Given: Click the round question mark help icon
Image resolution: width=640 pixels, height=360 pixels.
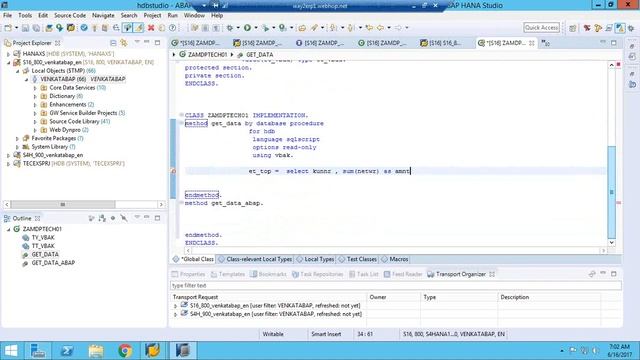Looking at the screenshot, I should (x=173, y=28).
